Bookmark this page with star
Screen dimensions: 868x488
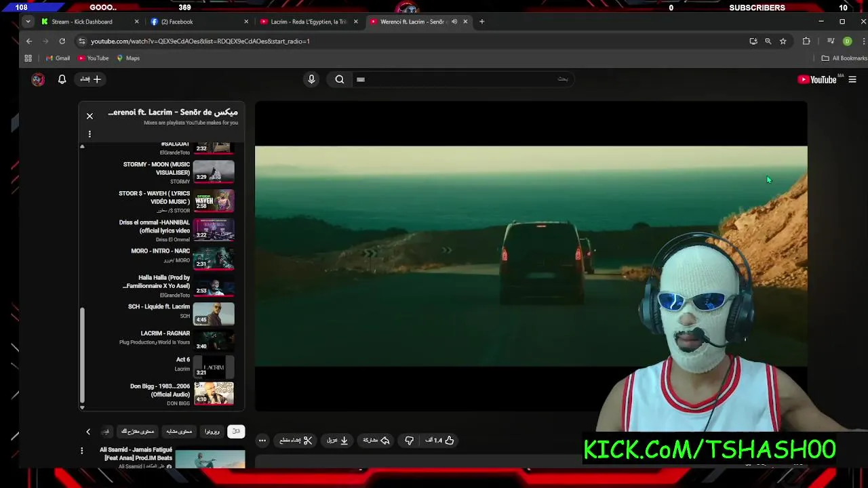(x=783, y=41)
